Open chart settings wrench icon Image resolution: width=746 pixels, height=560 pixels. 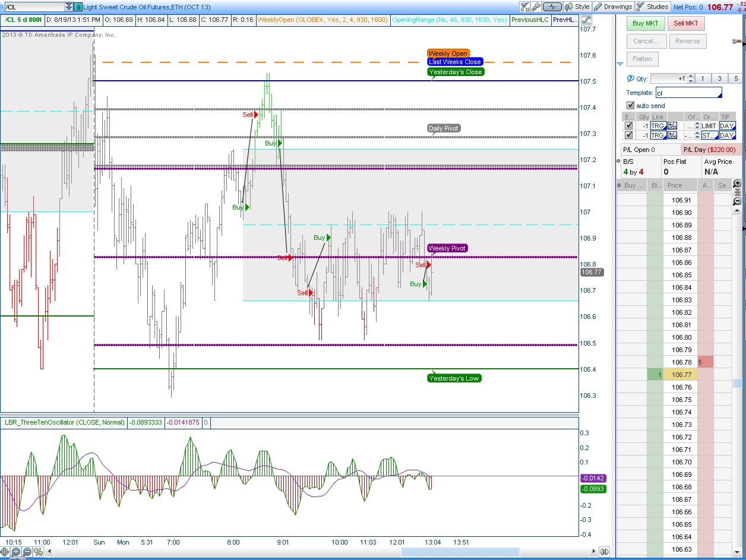click(x=536, y=7)
